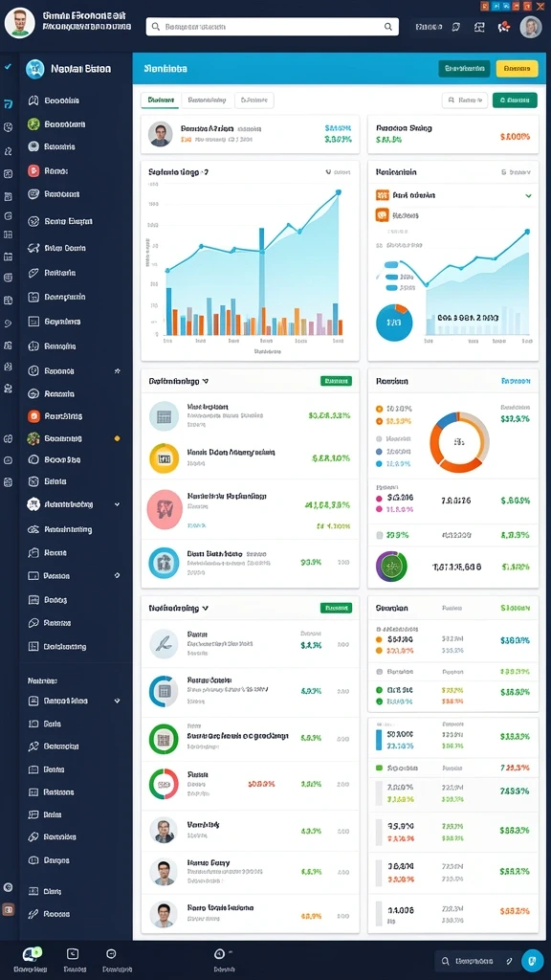Click the circular icon third from left in the bottom bar

111,954
